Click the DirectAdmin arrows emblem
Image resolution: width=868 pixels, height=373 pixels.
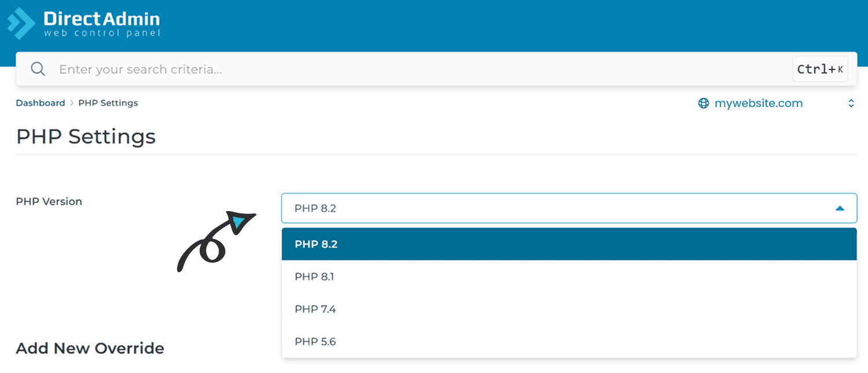[19, 23]
